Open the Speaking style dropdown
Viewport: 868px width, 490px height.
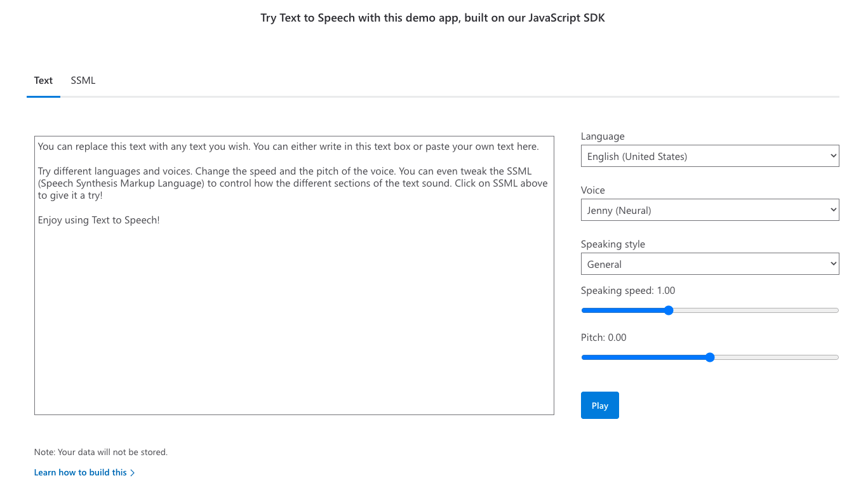click(x=709, y=264)
